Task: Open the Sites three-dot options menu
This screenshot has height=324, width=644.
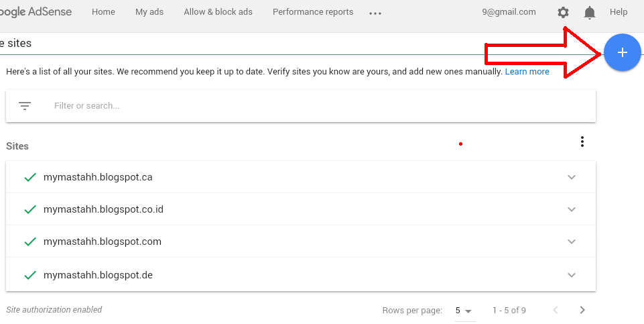Action: [x=582, y=142]
